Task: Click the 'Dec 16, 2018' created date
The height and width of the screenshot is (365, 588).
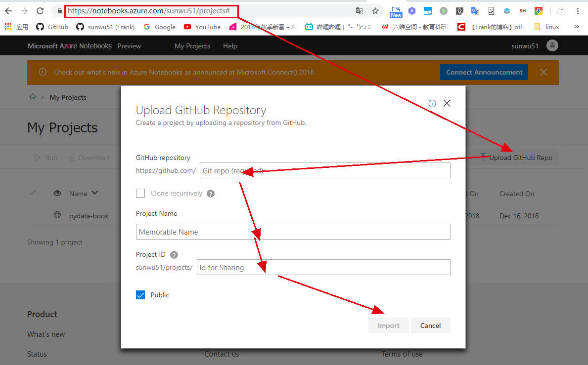Action: [x=519, y=216]
